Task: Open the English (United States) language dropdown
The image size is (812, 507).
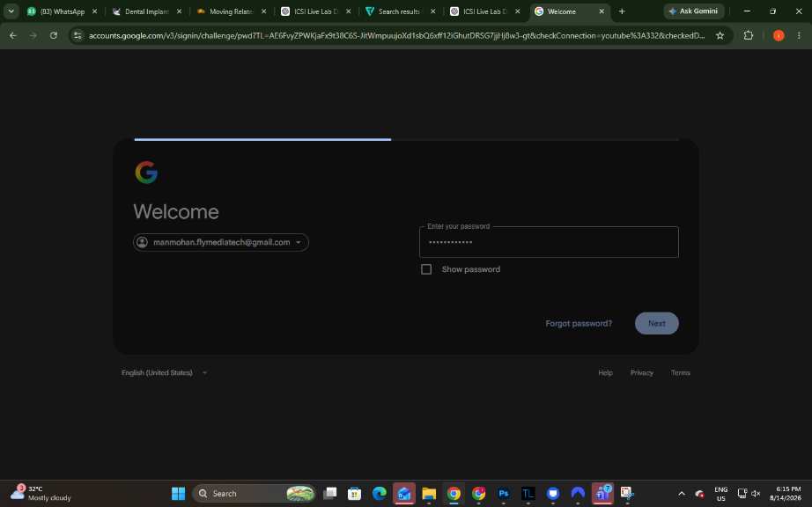Action: click(164, 372)
